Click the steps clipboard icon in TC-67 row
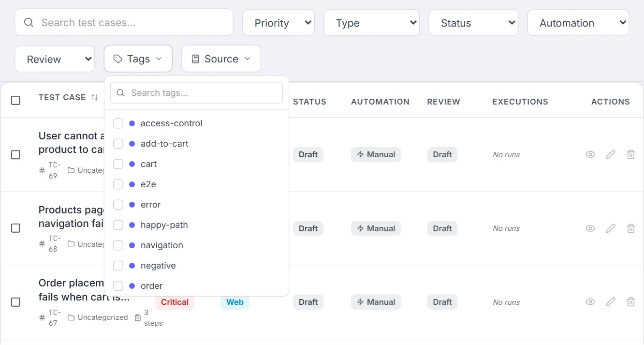The height and width of the screenshot is (345, 644). tap(138, 318)
